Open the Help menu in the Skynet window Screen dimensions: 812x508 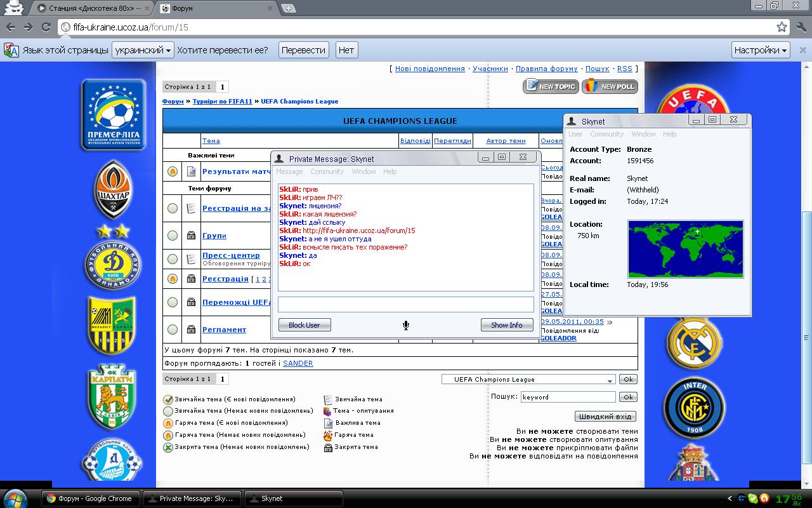point(670,134)
